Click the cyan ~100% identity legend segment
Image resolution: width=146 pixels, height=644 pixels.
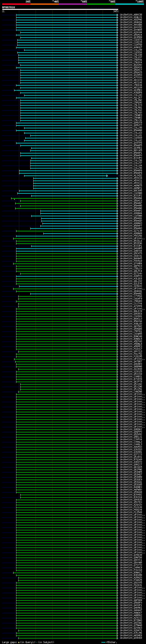[130, 4]
